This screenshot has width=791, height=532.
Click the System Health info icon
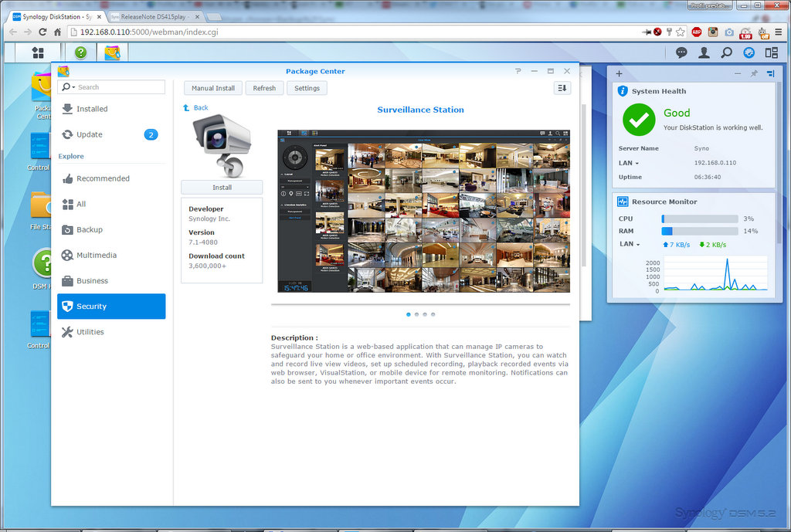point(623,91)
